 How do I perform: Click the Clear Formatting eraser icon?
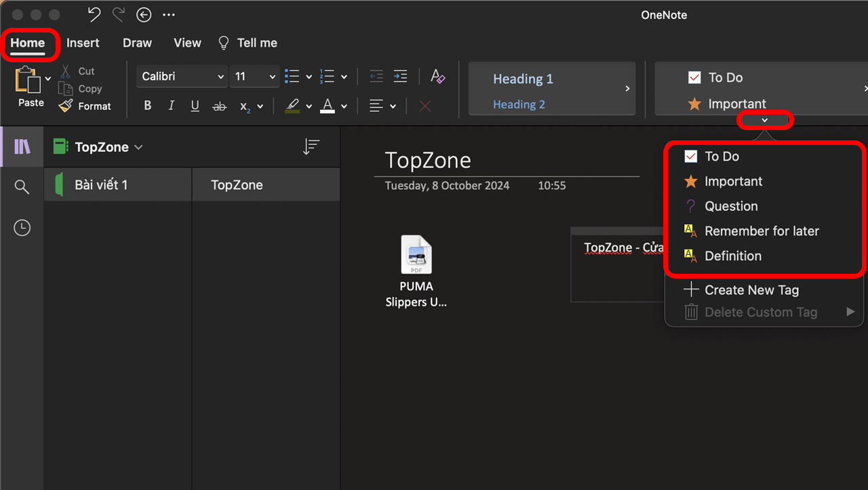[x=437, y=77]
